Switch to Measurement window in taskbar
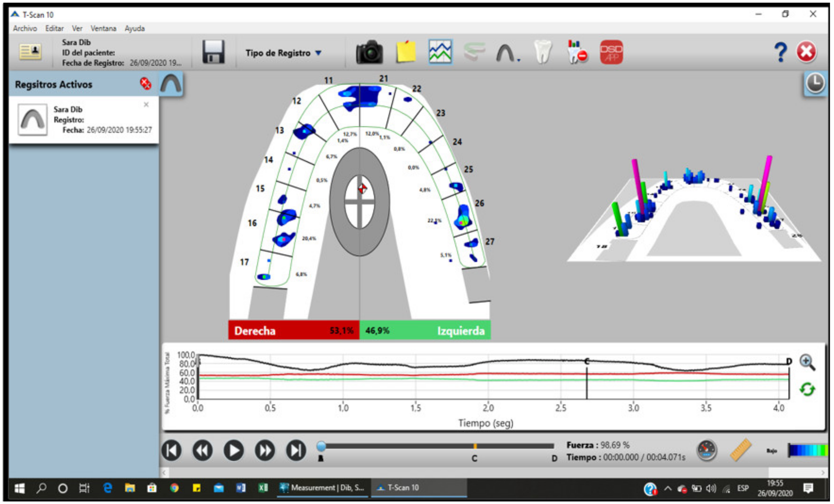 [322, 488]
